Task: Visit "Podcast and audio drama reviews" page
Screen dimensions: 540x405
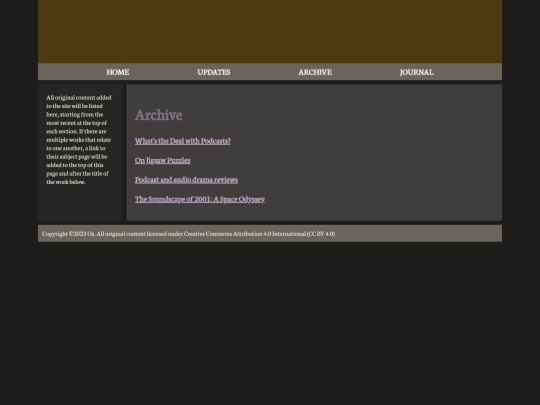Action: point(186,180)
